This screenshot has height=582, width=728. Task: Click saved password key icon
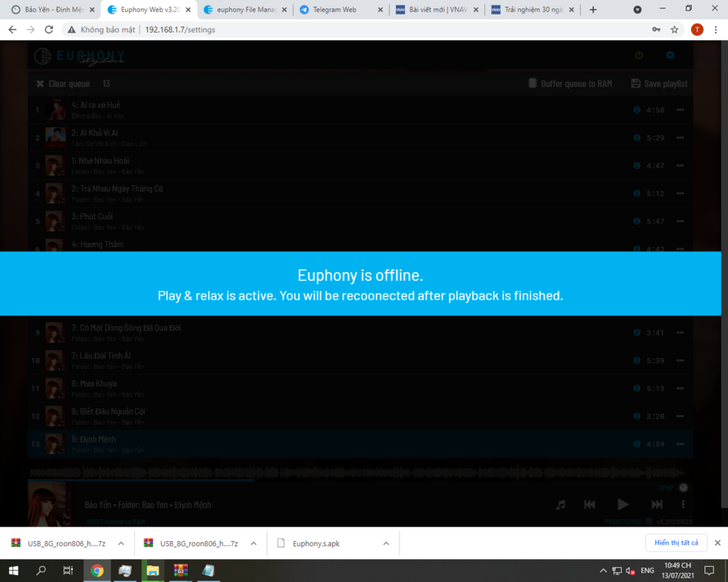656,30
